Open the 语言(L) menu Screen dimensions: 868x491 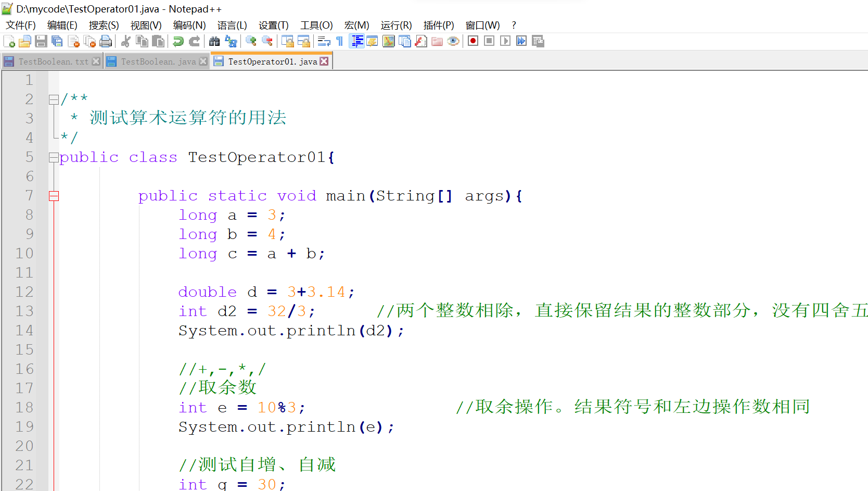pyautogui.click(x=232, y=25)
